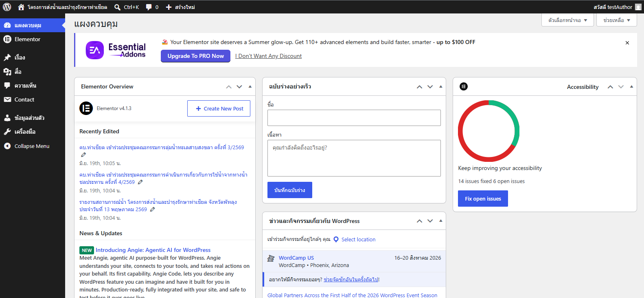Edit the post ครั้งที่ 3/2569 pencil icon
The height and width of the screenshot is (298, 644).
click(83, 155)
